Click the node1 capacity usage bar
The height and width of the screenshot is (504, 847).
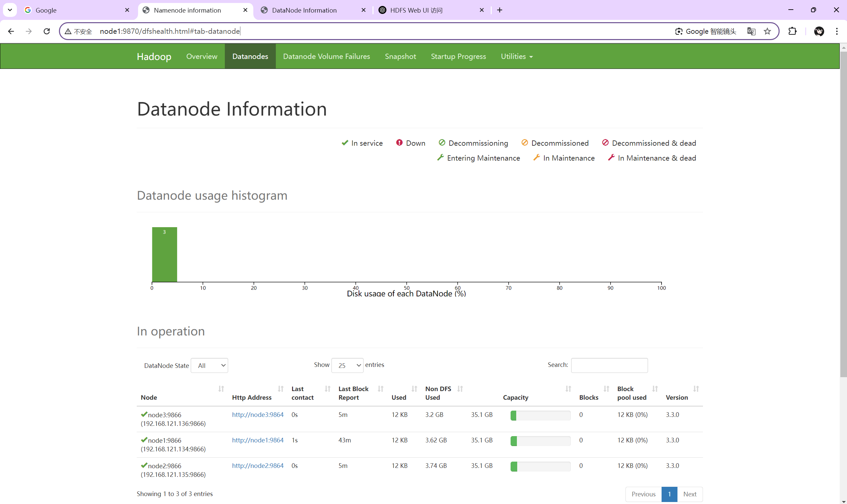(540, 441)
